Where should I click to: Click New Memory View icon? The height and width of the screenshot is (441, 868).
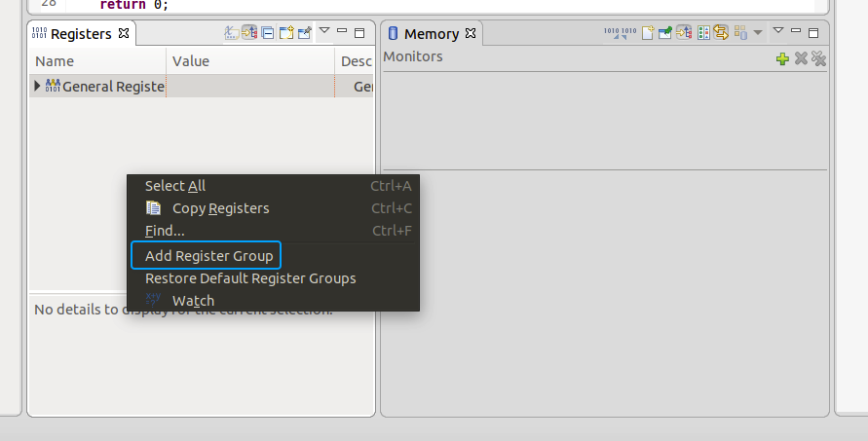(648, 33)
